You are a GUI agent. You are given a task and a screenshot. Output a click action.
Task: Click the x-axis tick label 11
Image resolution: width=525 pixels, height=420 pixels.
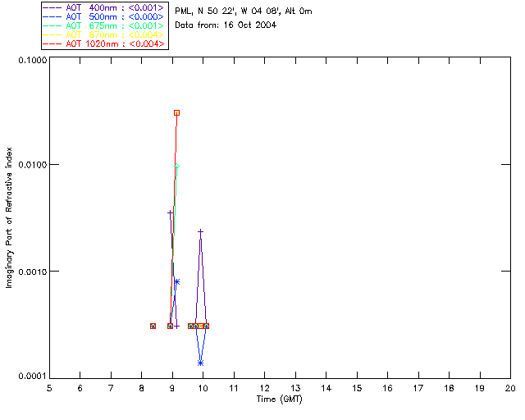[234, 388]
